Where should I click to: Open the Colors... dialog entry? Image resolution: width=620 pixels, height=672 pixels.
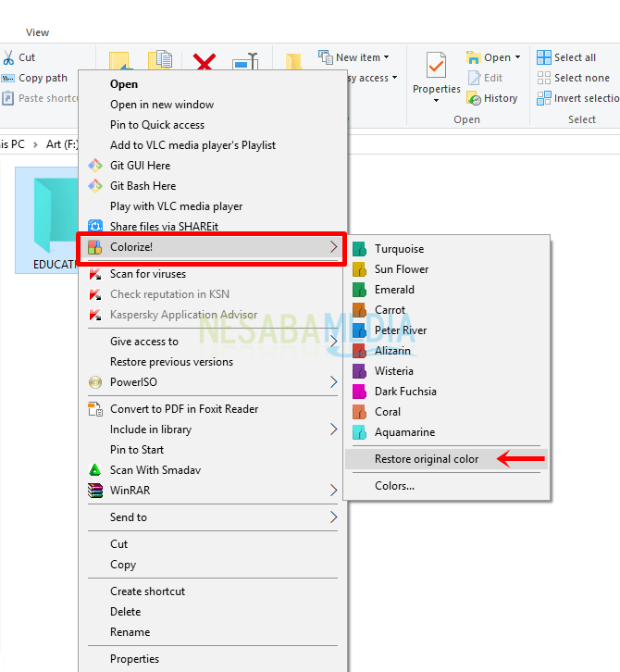click(447, 486)
